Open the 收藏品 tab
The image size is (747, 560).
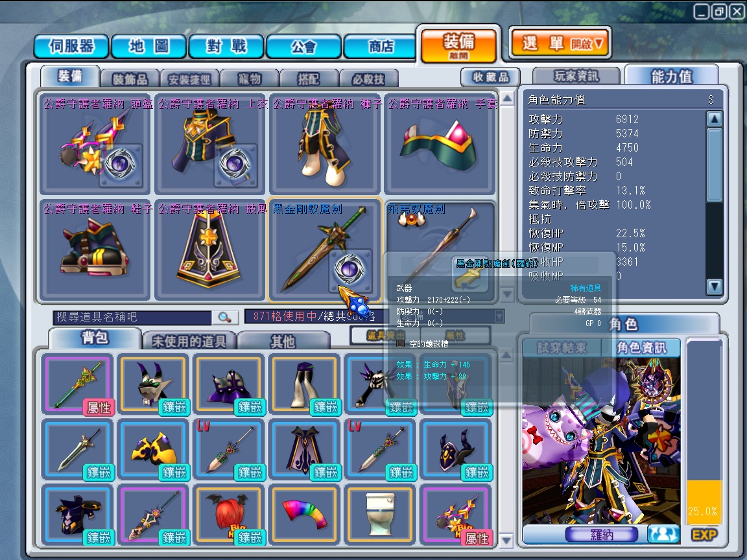pyautogui.click(x=491, y=76)
